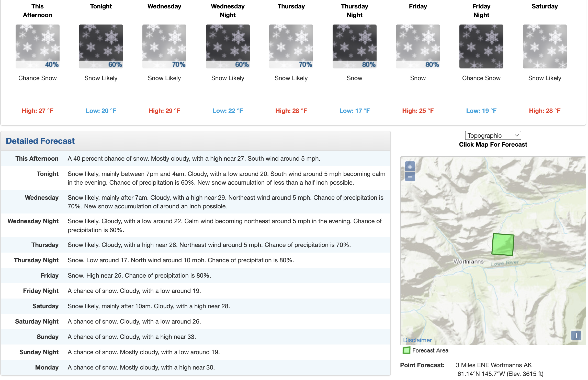Screen dimensions: 588x380
Task: Click the Friday Night snow forecast icon
Action: point(481,46)
